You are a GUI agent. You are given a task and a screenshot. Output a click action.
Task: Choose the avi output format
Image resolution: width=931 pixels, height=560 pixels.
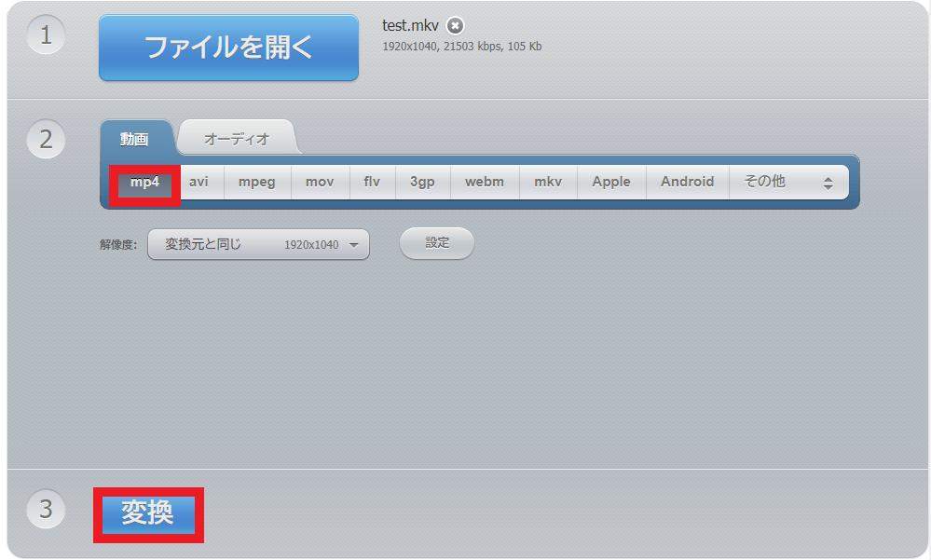click(x=199, y=182)
